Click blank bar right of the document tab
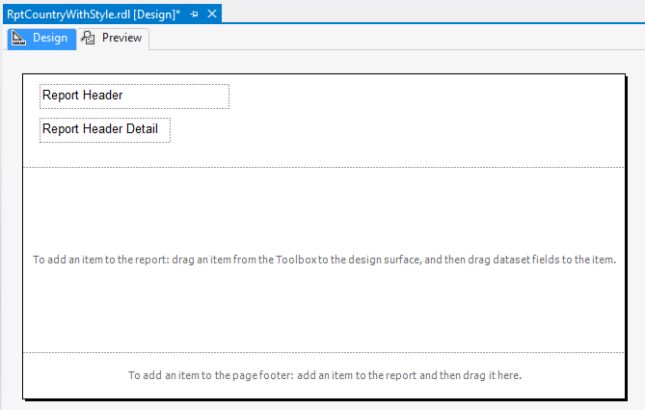This screenshot has height=410, width=645. [x=430, y=14]
